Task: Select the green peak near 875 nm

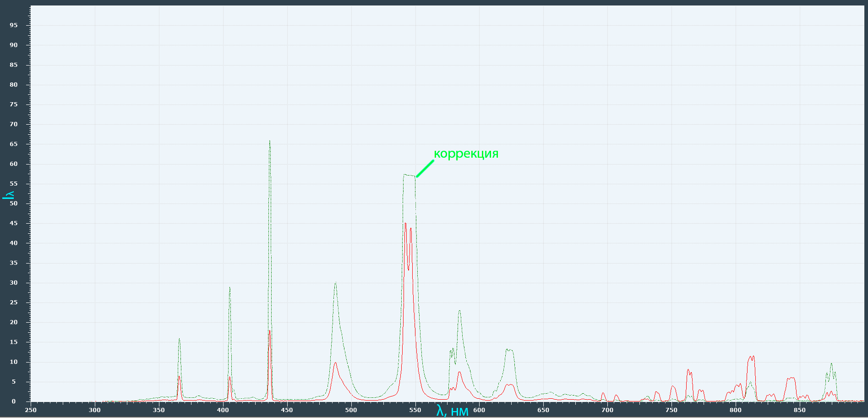Action: click(831, 364)
